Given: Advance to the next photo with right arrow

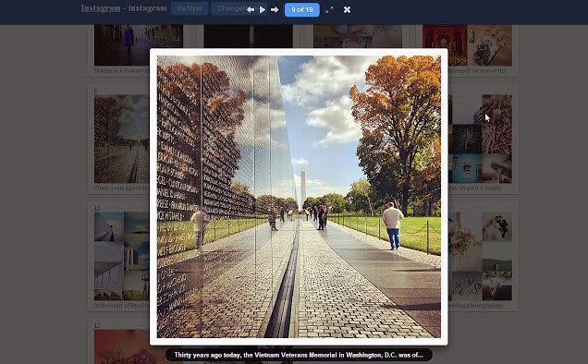Looking at the screenshot, I should click(x=275, y=10).
